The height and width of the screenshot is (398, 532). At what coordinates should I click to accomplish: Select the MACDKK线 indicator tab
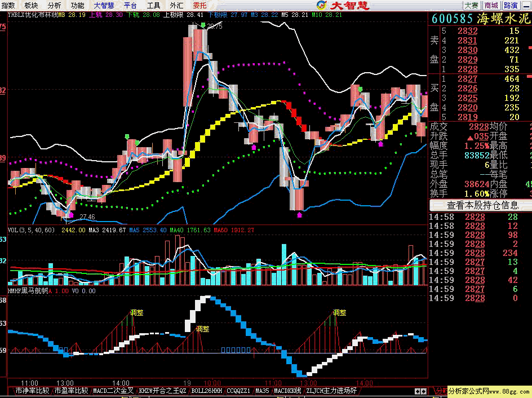(287, 391)
